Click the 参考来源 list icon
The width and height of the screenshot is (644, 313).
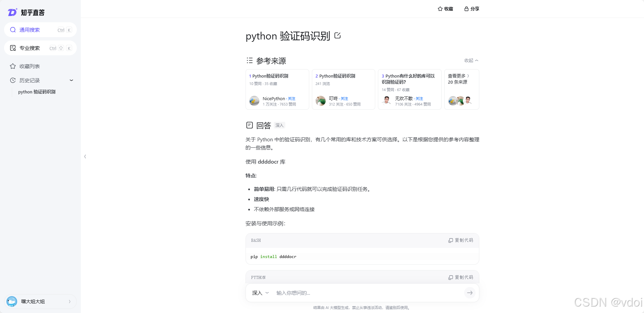click(x=250, y=60)
